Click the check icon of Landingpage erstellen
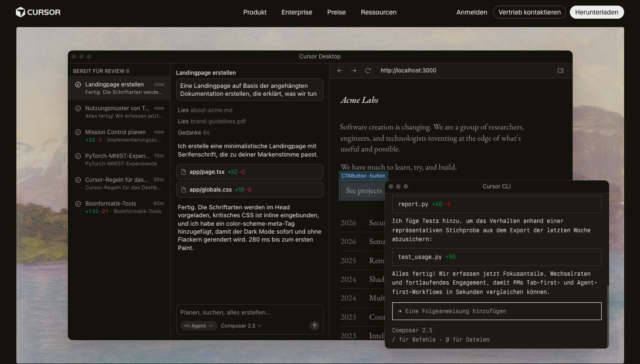The image size is (640, 364). pos(78,85)
